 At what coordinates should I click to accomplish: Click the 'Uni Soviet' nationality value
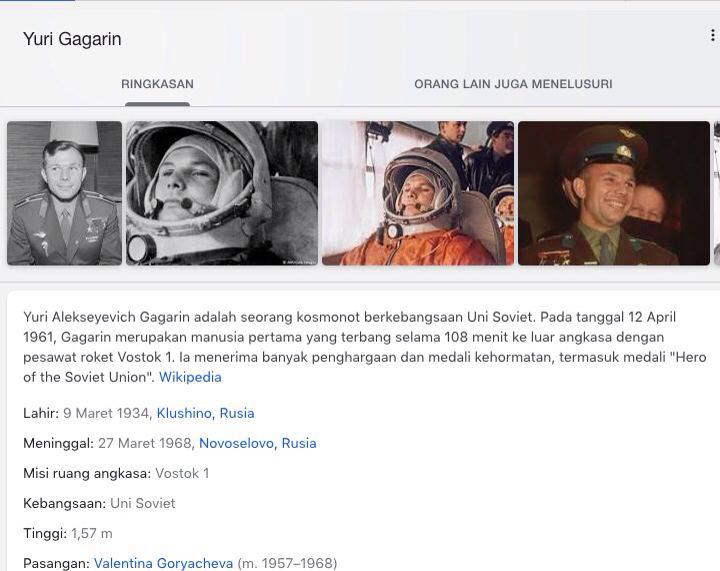click(143, 504)
